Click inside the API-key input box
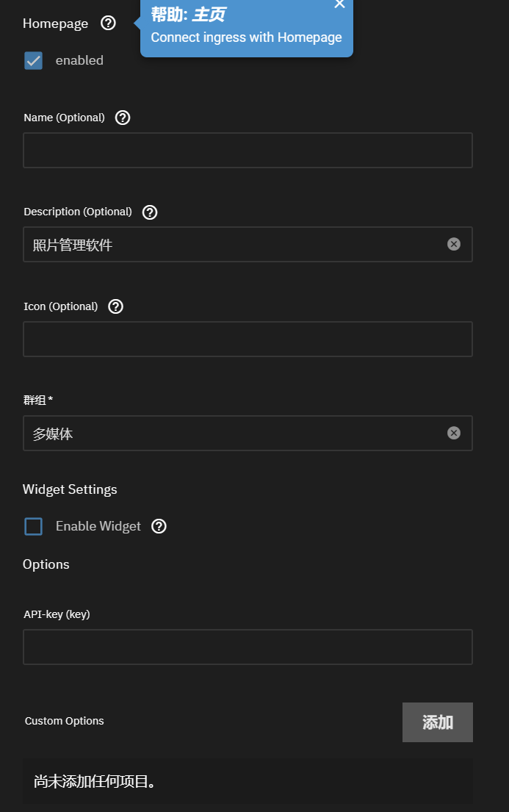 248,647
